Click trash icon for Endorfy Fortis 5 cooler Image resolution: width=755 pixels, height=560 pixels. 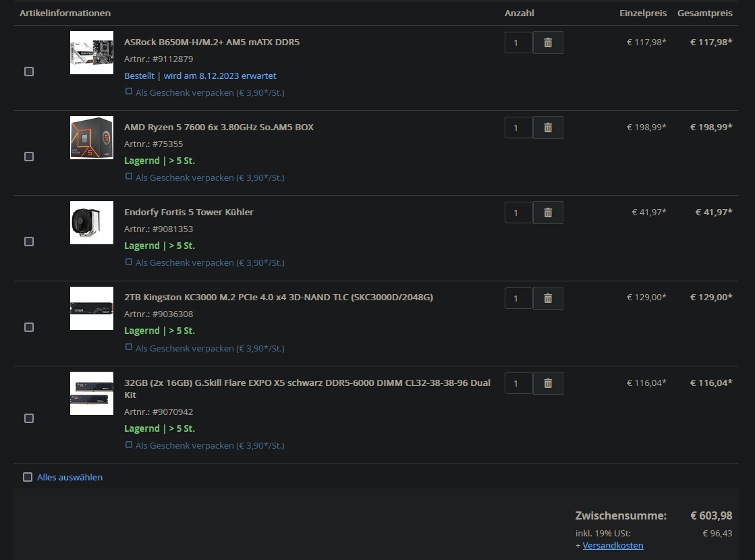tap(548, 213)
